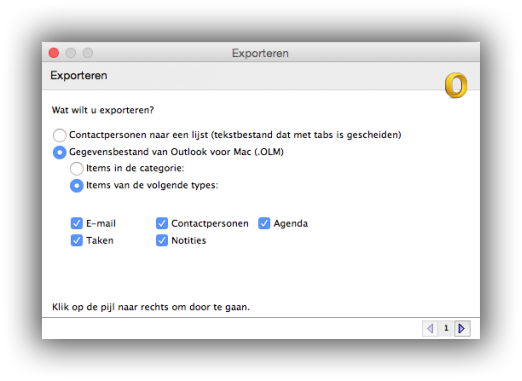Uncheck the Contactpersonen checkbox
This screenshot has width=522, height=381.
[x=162, y=223]
